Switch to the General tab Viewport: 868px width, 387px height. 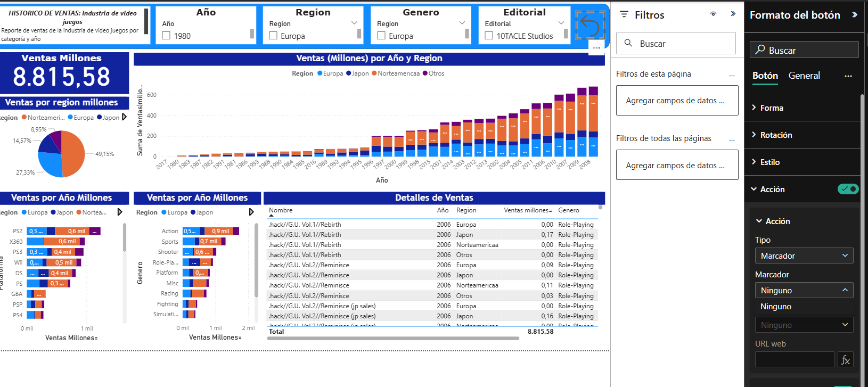click(x=804, y=76)
